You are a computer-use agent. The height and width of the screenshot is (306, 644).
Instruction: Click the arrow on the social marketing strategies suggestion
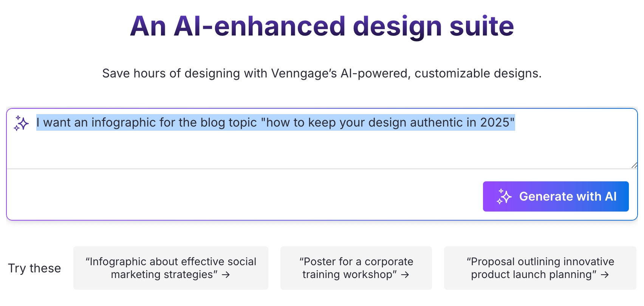tap(226, 275)
